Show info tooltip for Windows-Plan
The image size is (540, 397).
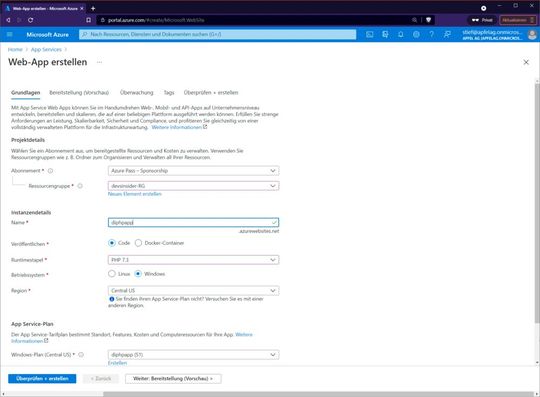[81, 355]
